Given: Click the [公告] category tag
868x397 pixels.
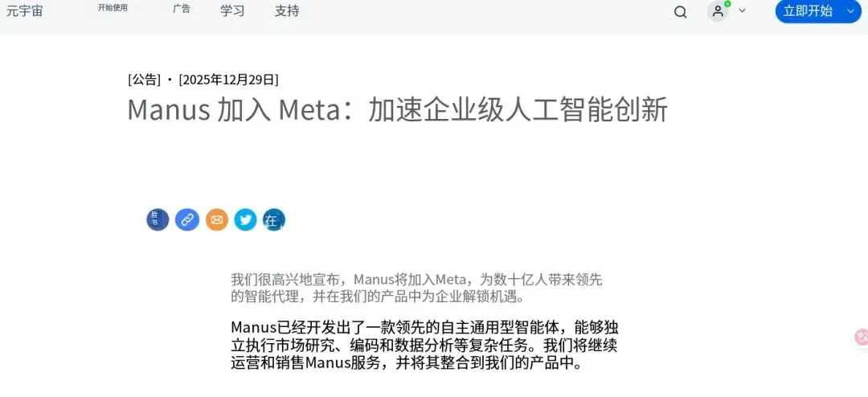Looking at the screenshot, I should point(144,80).
